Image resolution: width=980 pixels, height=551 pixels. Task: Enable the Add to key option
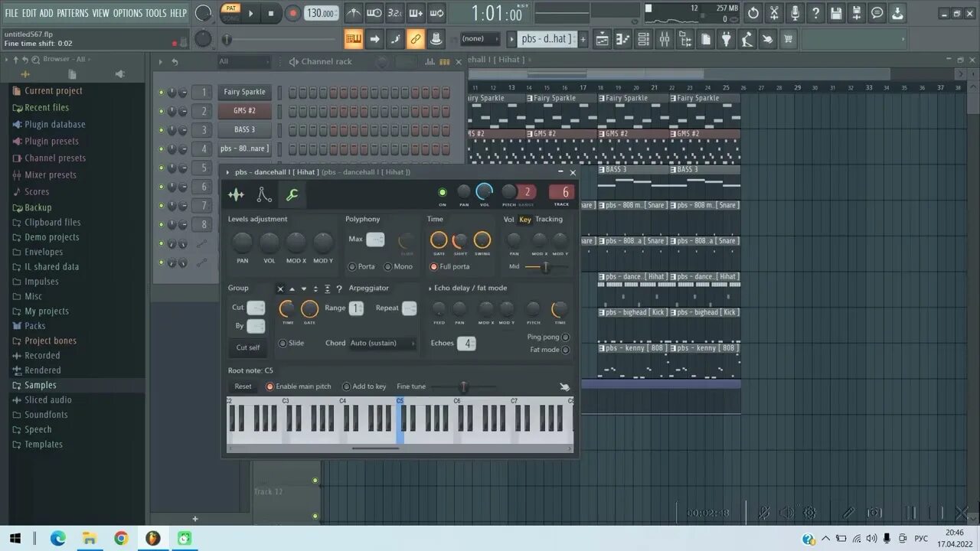(x=364, y=386)
